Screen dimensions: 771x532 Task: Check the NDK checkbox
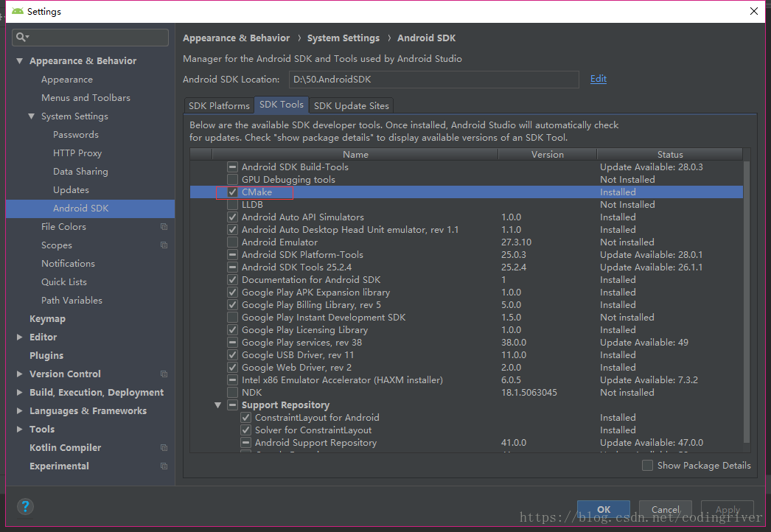(233, 393)
